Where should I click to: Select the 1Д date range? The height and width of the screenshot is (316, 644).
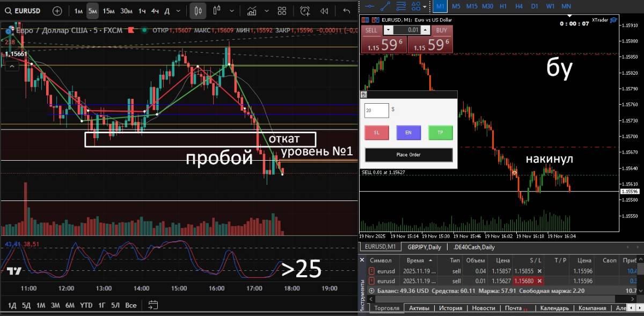click(x=12, y=305)
